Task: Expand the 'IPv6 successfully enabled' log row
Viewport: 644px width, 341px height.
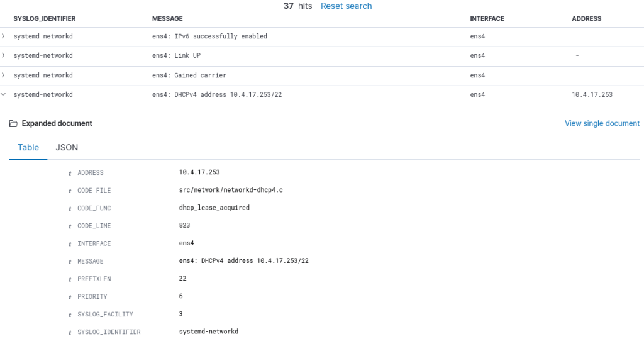Action: [x=4, y=36]
